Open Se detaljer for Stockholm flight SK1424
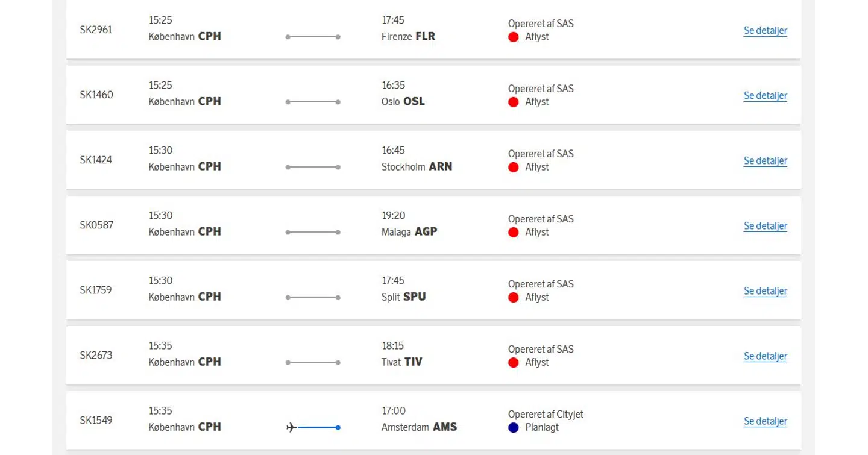This screenshot has width=868, height=455. [x=765, y=161]
